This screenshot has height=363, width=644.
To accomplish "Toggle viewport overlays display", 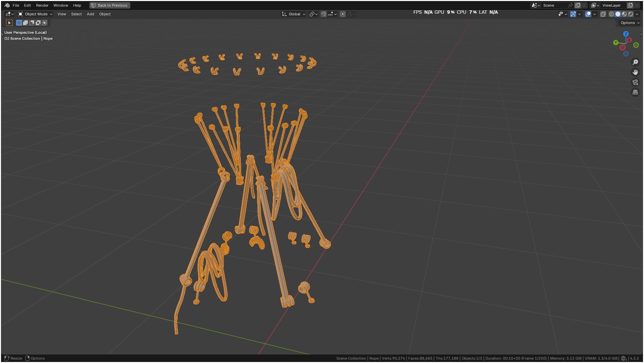I will pos(588,14).
